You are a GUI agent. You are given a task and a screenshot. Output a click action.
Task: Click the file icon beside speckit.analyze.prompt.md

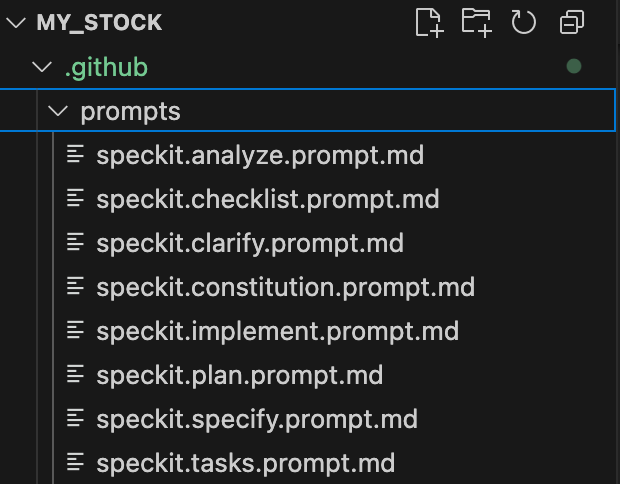pyautogui.click(x=75, y=155)
